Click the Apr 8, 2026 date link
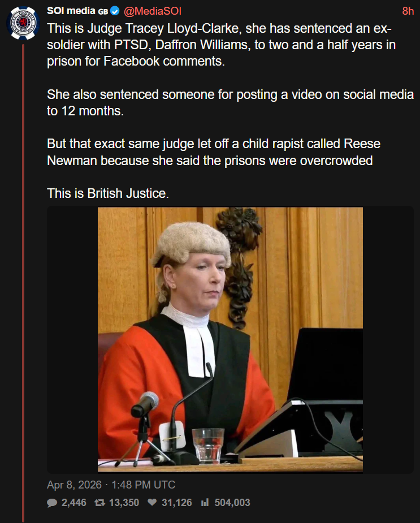Viewport: 420px width, 523px height. click(x=74, y=485)
